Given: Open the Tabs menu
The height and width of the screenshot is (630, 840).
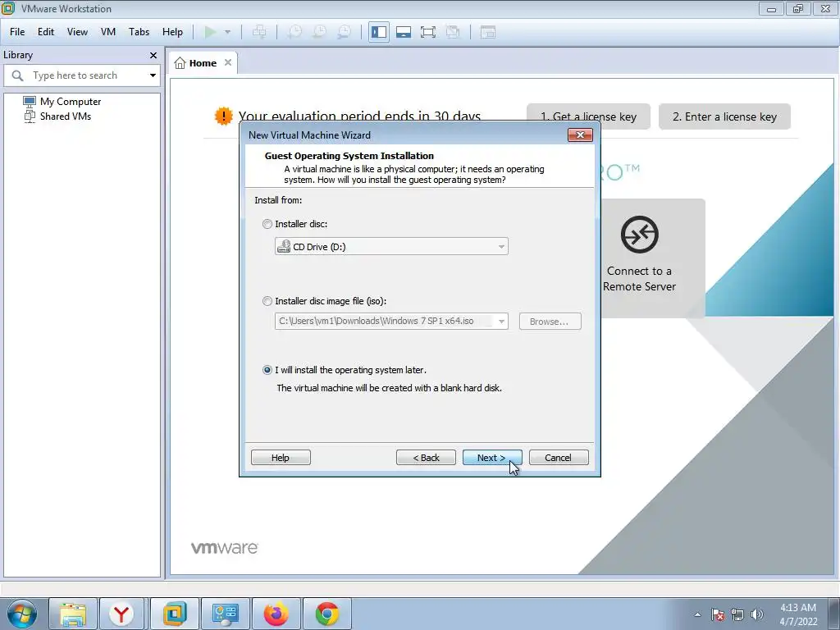Looking at the screenshot, I should tap(139, 32).
